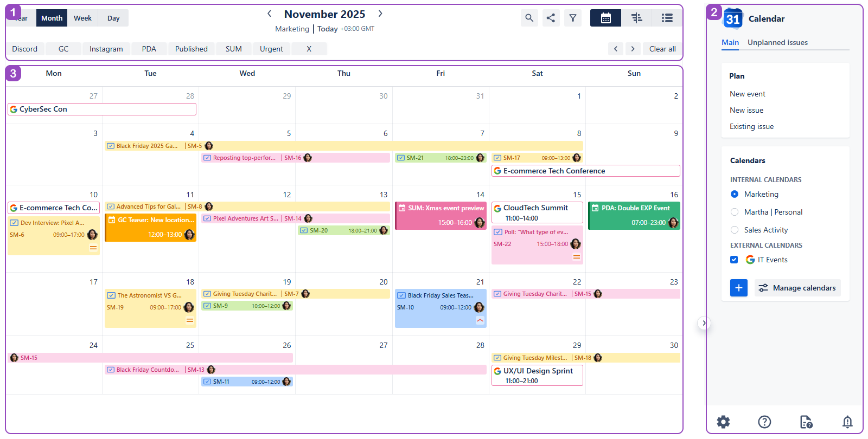Open the filter funnel icon
The width and height of the screenshot is (868, 439).
click(572, 18)
